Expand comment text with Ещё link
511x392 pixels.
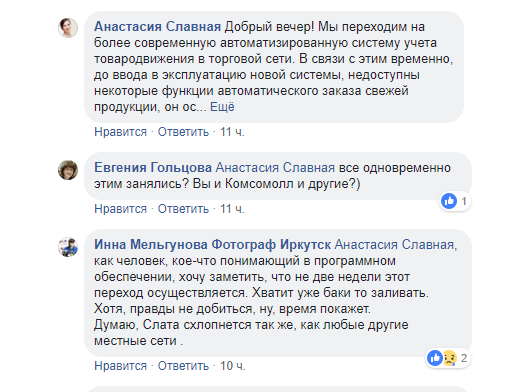pyautogui.click(x=222, y=107)
